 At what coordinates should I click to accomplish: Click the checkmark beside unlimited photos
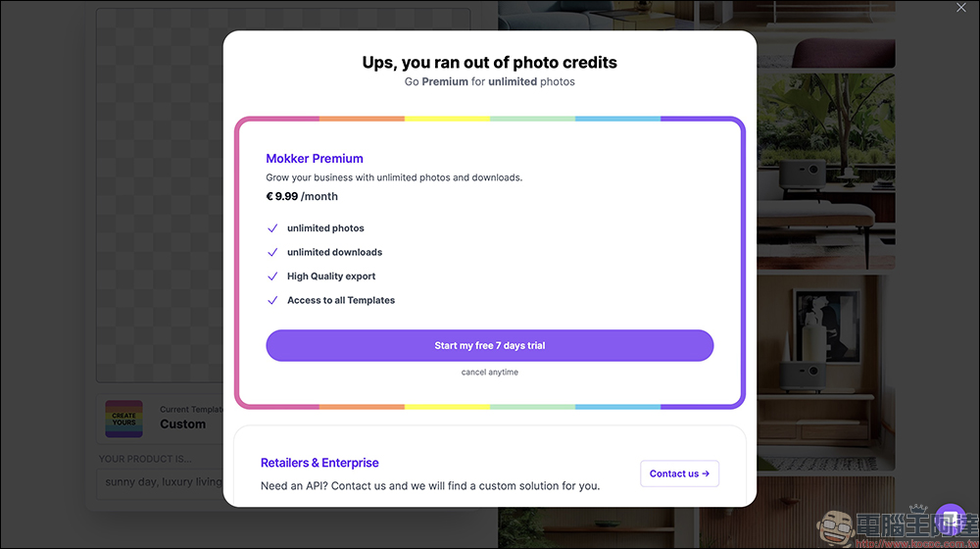click(272, 228)
